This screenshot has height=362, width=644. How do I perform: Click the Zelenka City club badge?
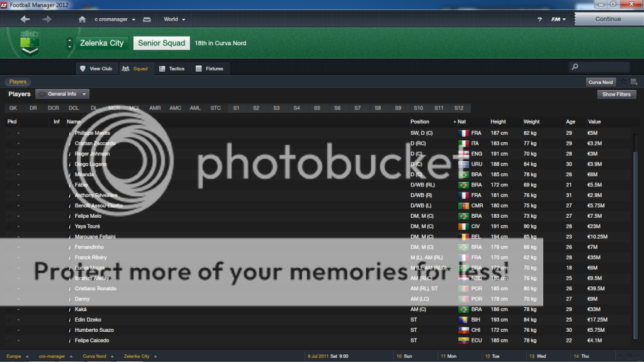(30, 42)
